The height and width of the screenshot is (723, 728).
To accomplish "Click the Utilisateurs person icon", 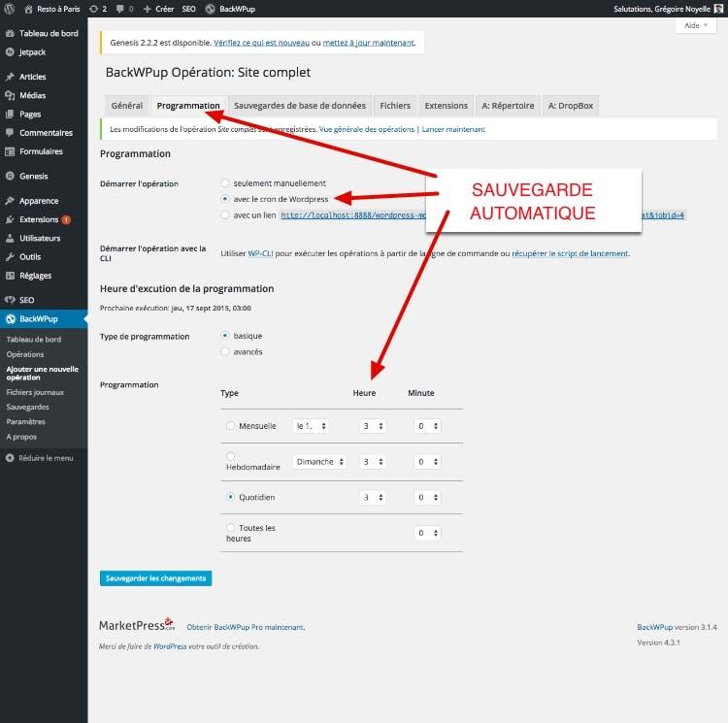I will click(x=10, y=238).
